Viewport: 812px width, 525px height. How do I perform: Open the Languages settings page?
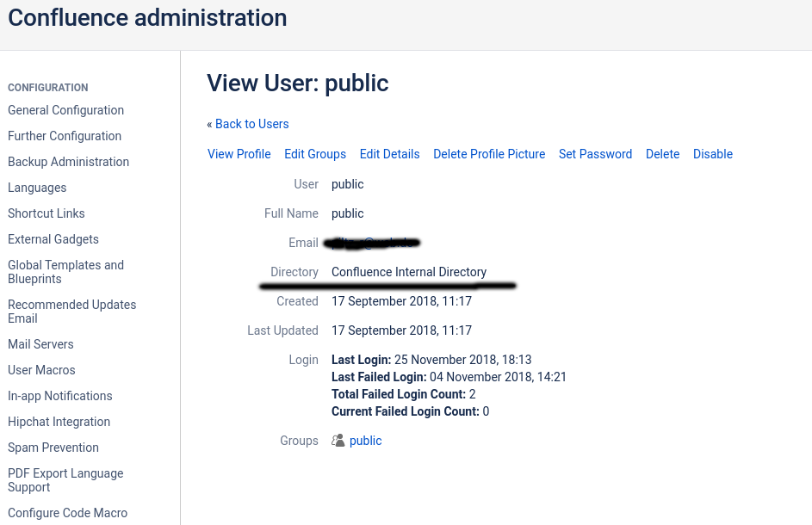tap(37, 188)
